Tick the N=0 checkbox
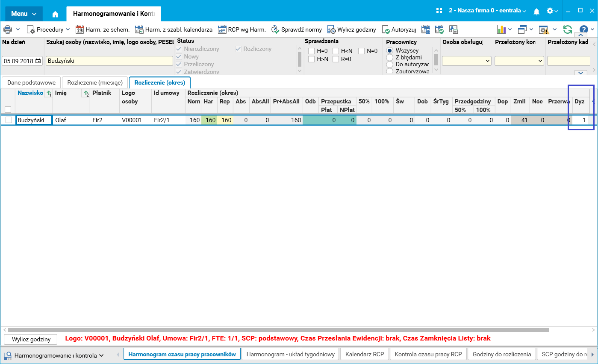This screenshot has width=598, height=364. [362, 51]
